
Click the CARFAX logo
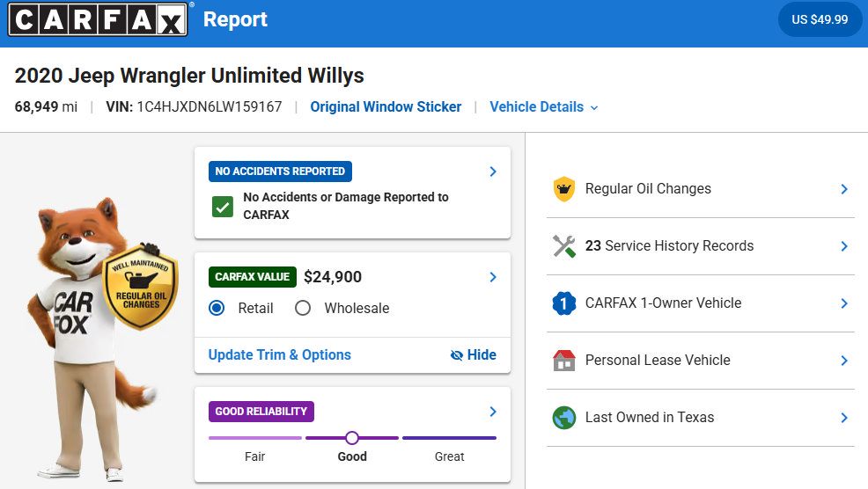(98, 19)
